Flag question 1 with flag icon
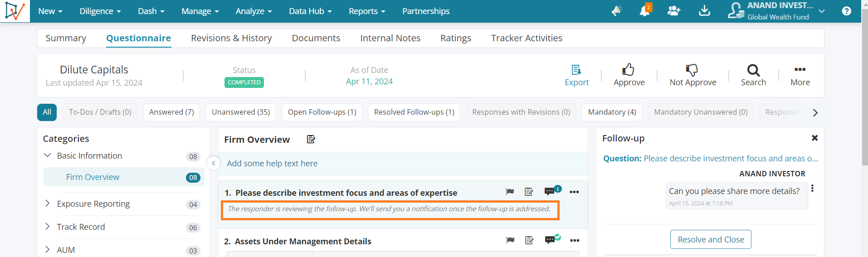868x257 pixels. (x=510, y=192)
